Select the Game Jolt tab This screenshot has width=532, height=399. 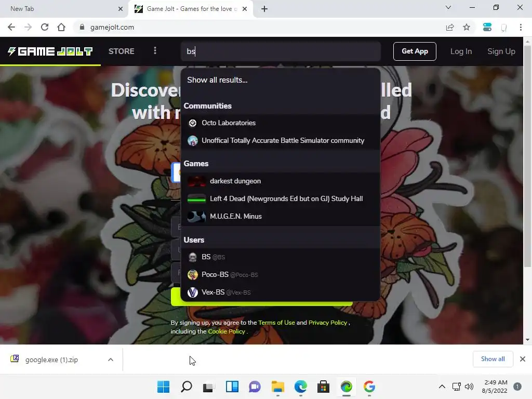tap(191, 9)
